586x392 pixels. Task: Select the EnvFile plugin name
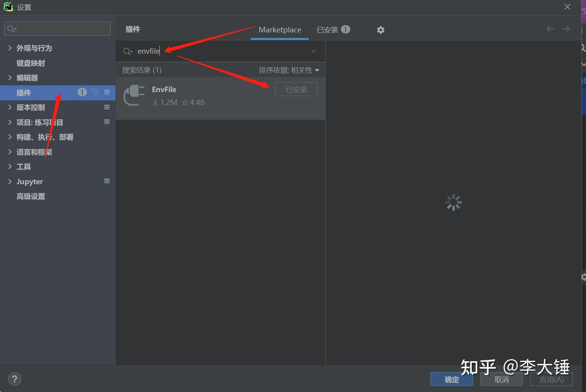pos(164,89)
